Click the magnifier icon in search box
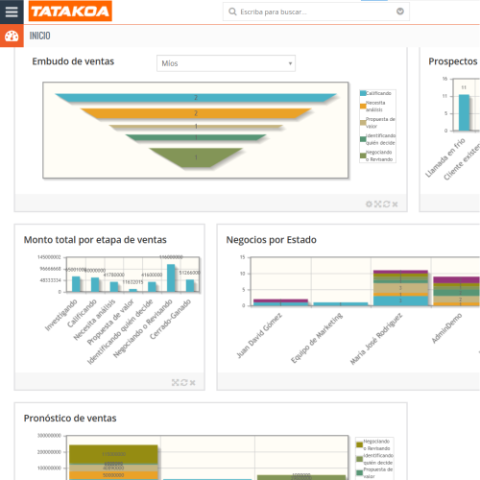The height and width of the screenshot is (480, 480). (x=232, y=12)
